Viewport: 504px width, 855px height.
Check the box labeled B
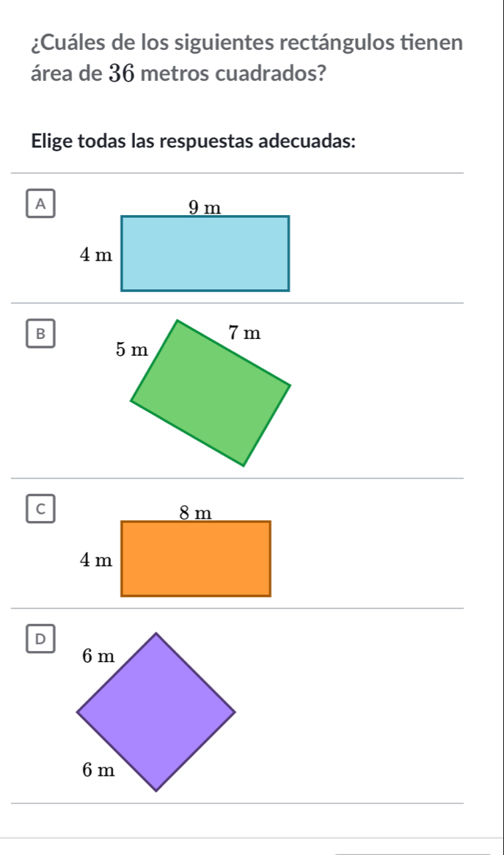point(40,333)
